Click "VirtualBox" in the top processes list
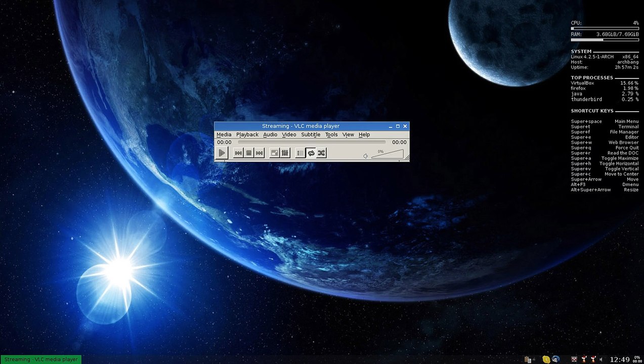644x364 pixels. (x=582, y=83)
